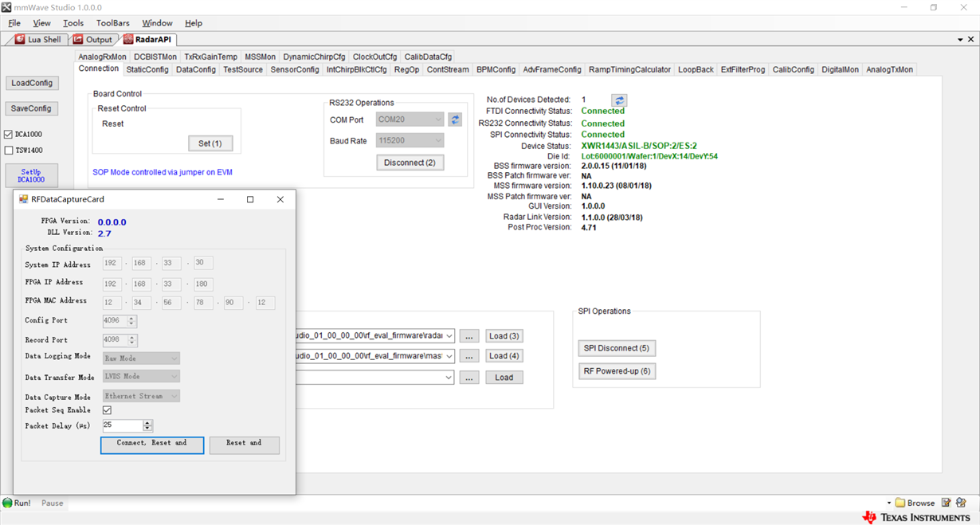Expand the MSS firmware path dropdown next to Load (4)
This screenshot has width=980, height=525.
[x=449, y=356]
